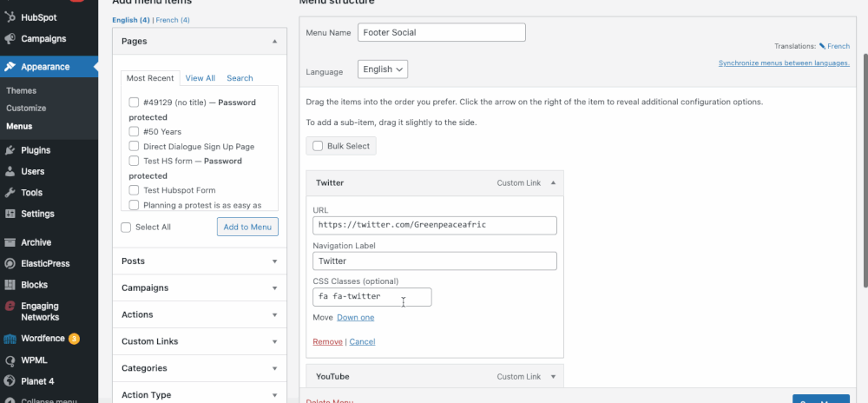868x403 pixels.
Task: Click the Wordfence notification badge 3
Action: tap(74, 338)
